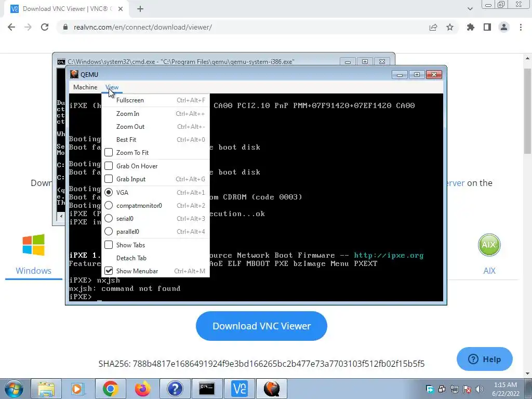Launch Firefox from taskbar
Screen dimensions: 532x399
142,389
